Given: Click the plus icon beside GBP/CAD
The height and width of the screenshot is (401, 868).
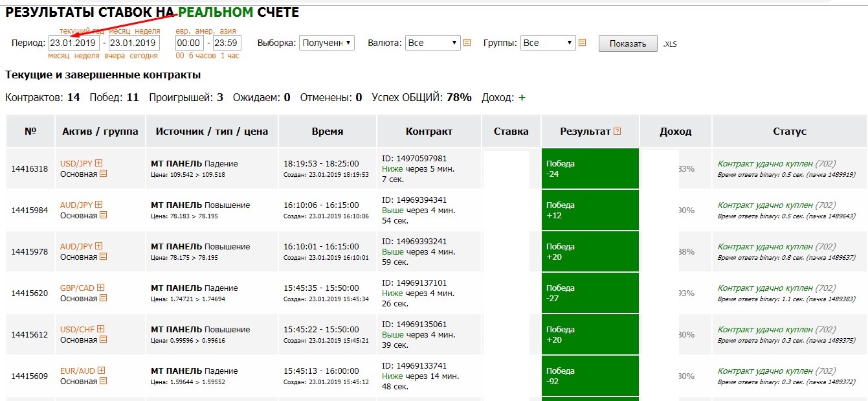Looking at the screenshot, I should coord(100,288).
